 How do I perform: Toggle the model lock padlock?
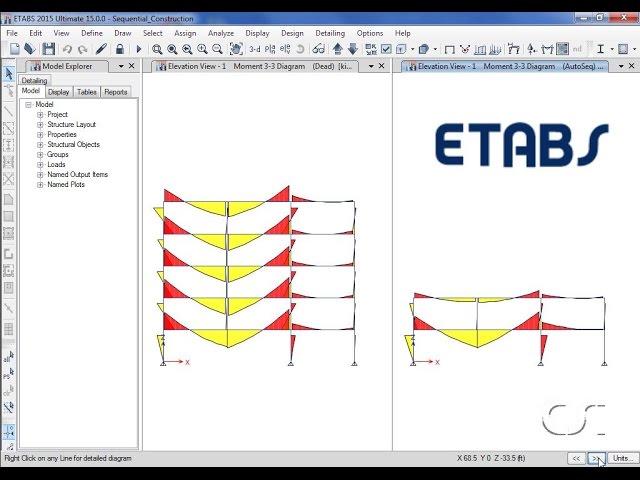click(x=120, y=49)
